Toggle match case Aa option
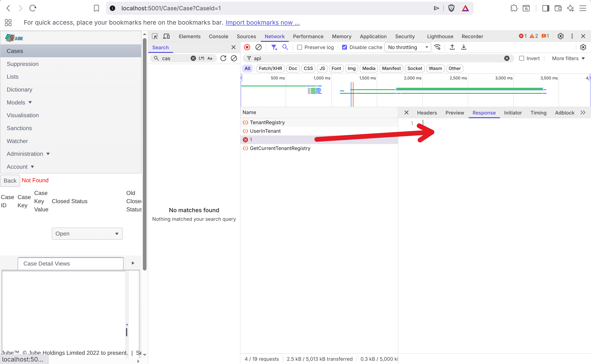 (210, 58)
